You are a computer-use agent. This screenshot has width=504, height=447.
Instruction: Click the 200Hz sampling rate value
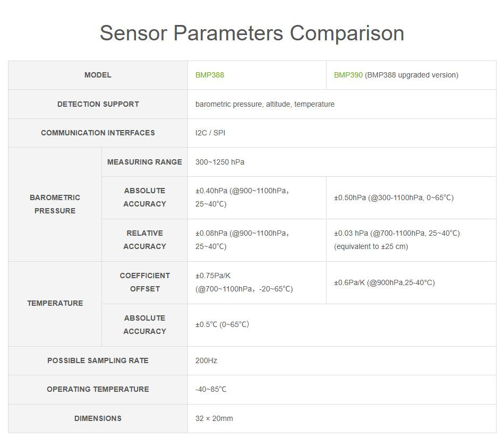(206, 360)
